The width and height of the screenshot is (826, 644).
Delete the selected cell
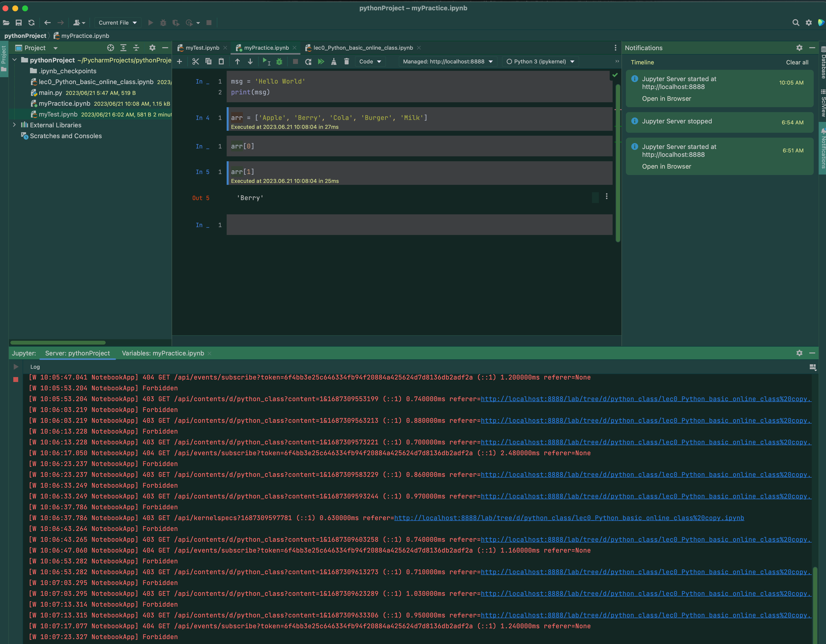[346, 62]
